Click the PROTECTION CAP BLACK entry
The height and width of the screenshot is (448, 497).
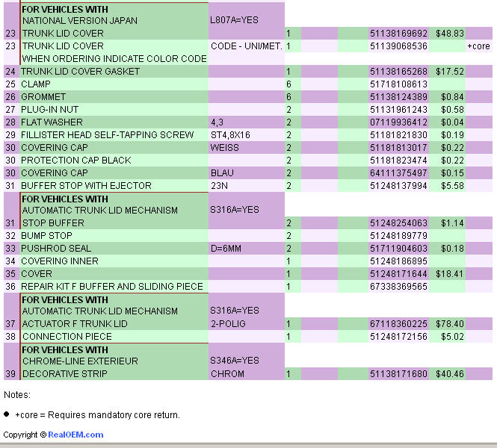75,161
